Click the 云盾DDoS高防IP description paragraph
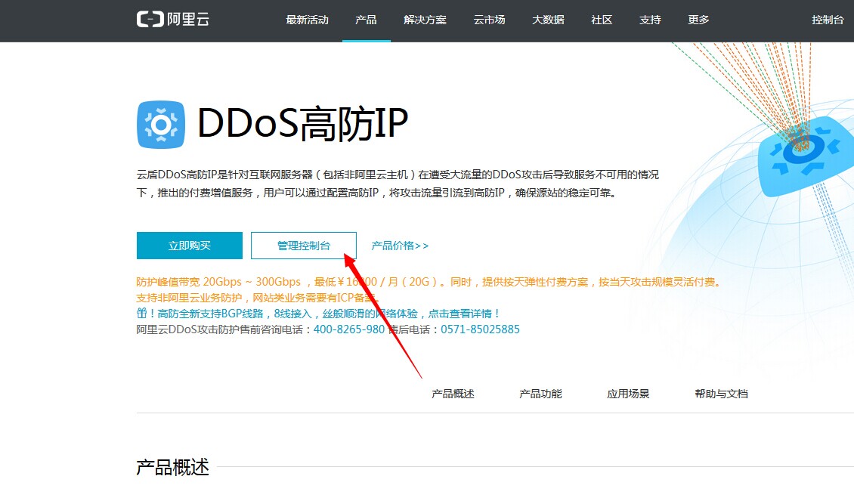The image size is (854, 504). (398, 184)
